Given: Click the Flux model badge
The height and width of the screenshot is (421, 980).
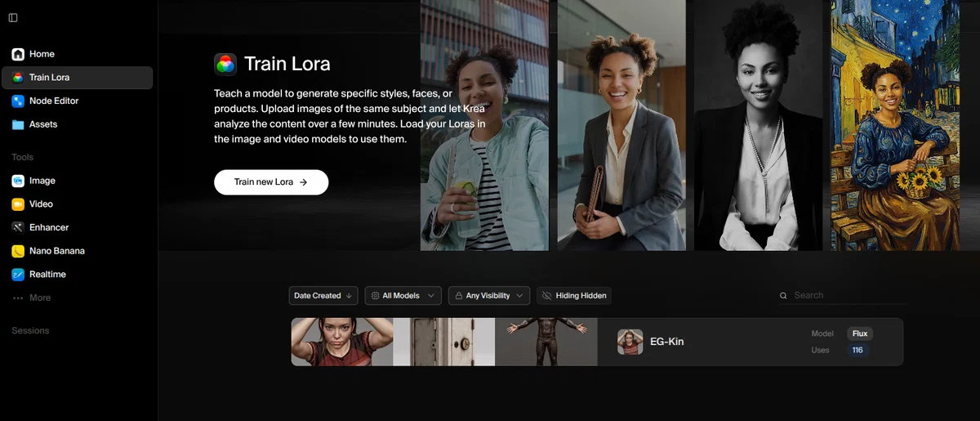Looking at the screenshot, I should click(860, 334).
